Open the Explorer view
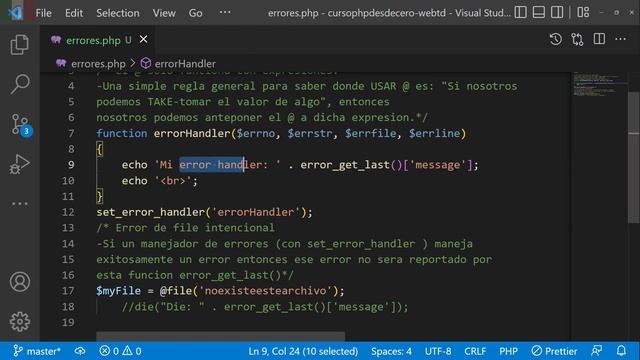This screenshot has width=640, height=360. click(x=20, y=44)
